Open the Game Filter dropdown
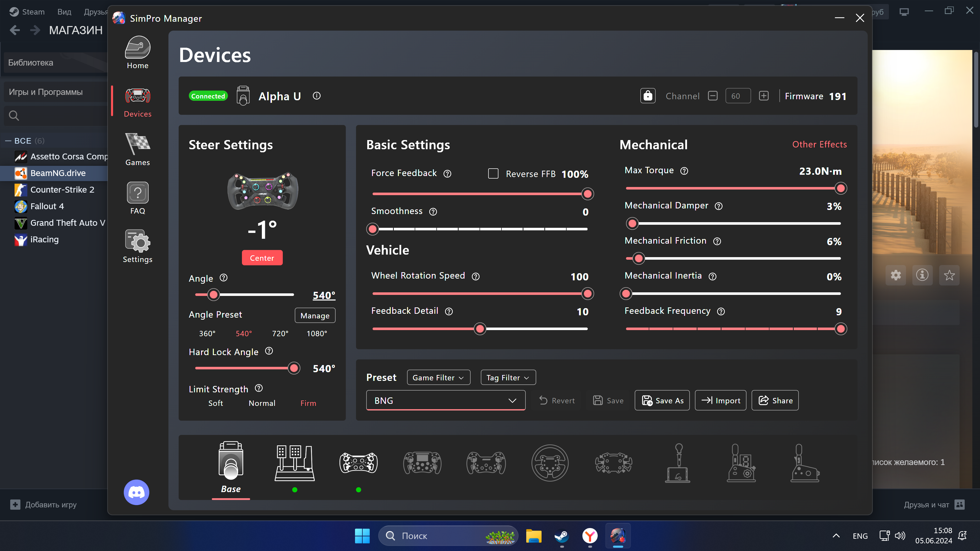Viewport: 980px width, 551px height. click(x=438, y=378)
